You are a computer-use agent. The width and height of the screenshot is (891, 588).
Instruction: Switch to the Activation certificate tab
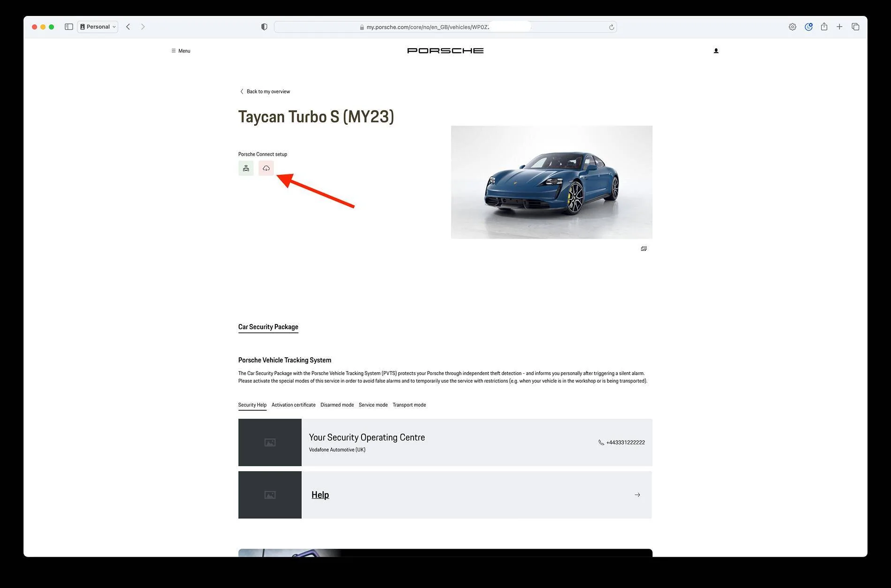pyautogui.click(x=294, y=405)
